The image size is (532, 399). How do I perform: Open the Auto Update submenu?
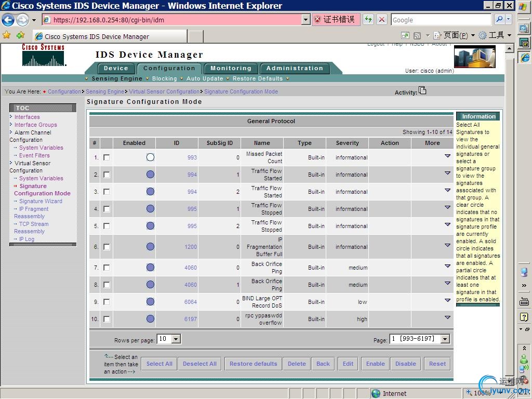coord(205,78)
